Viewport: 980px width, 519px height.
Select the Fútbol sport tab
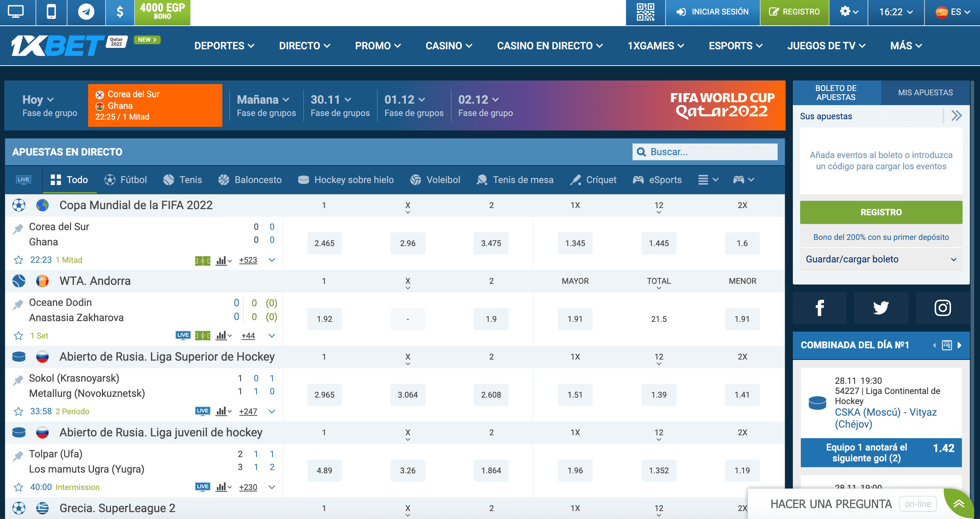125,180
